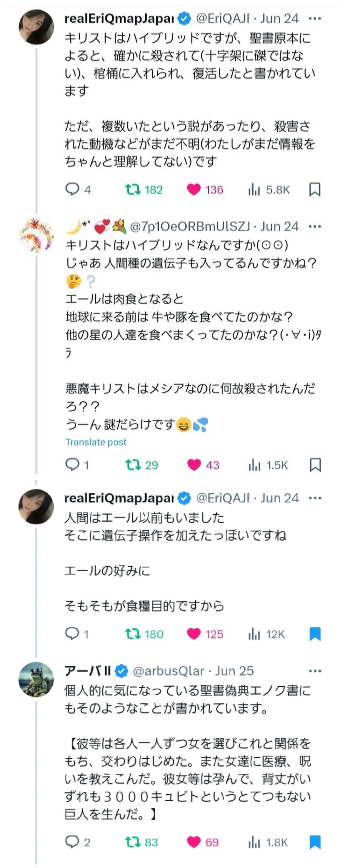Click retweet icon showing 182 reposts
The height and width of the screenshot is (868, 353).
pos(133,189)
